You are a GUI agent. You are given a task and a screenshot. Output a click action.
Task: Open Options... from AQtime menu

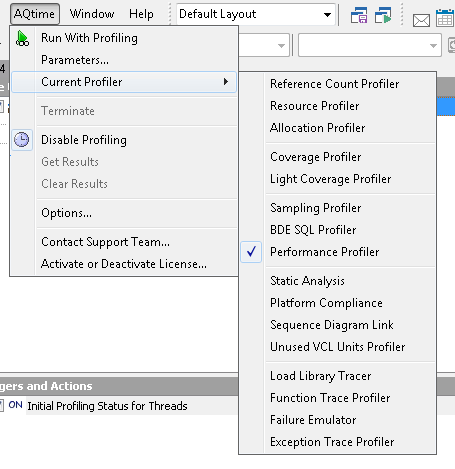(124, 213)
